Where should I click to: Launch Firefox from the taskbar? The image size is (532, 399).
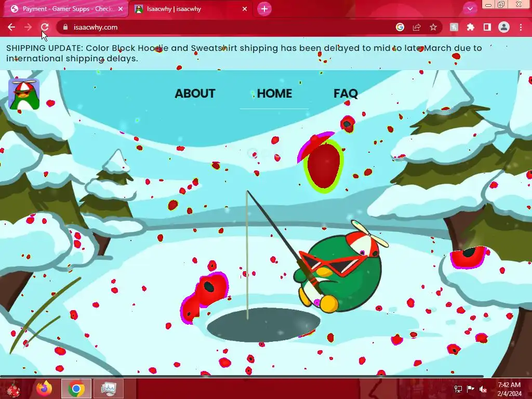tap(45, 389)
